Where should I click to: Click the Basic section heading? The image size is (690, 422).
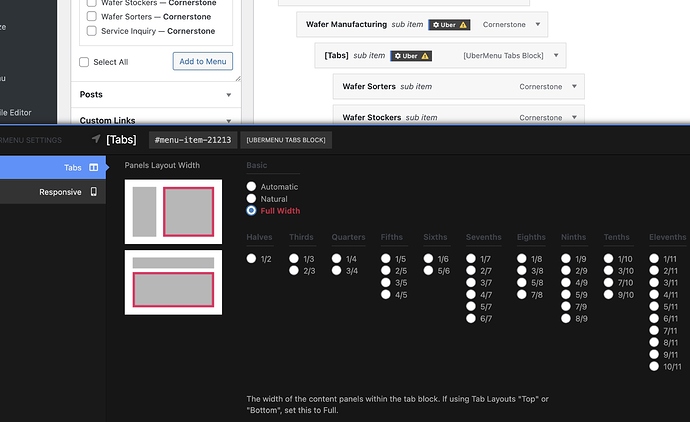(x=257, y=165)
